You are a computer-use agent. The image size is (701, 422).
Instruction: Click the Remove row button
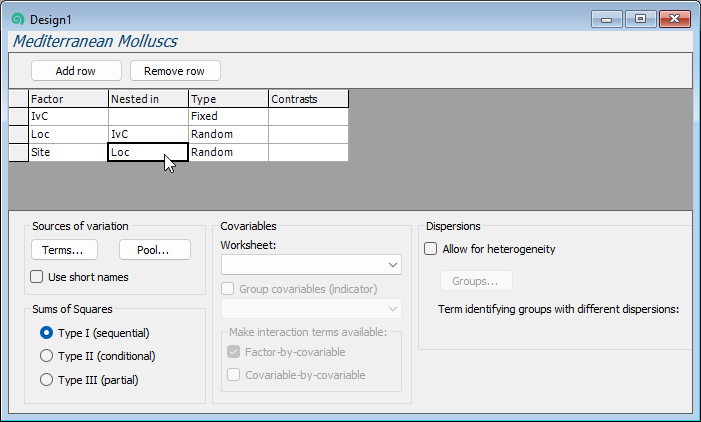[x=175, y=71]
